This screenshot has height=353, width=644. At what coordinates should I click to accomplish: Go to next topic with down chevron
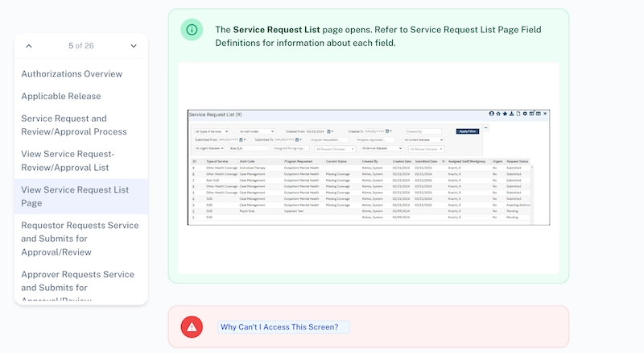[134, 46]
